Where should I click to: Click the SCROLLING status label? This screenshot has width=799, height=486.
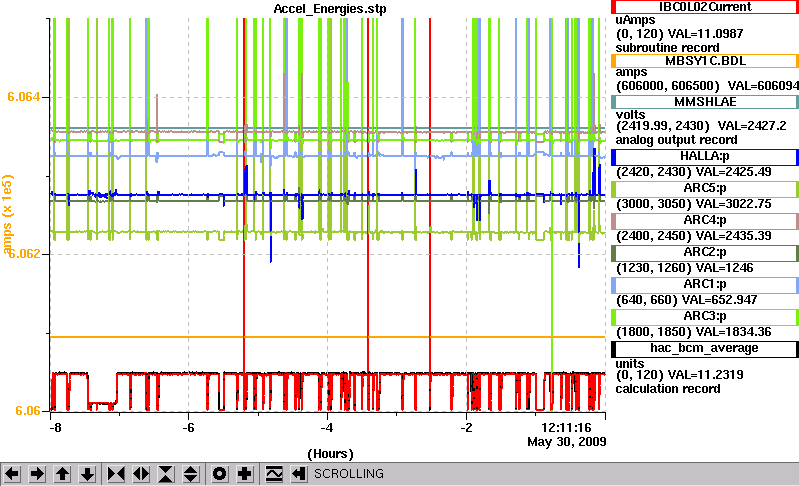tap(349, 474)
